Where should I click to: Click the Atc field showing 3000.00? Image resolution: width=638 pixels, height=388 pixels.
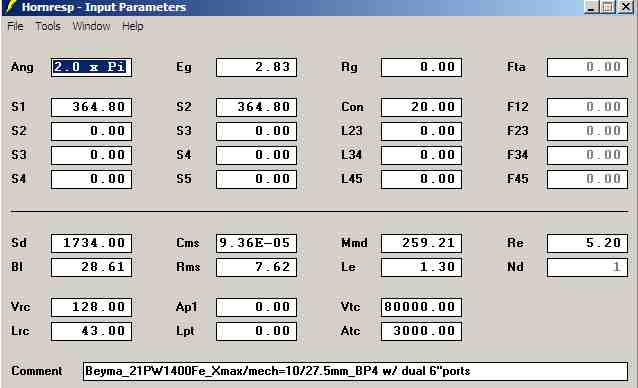pyautogui.click(x=421, y=331)
